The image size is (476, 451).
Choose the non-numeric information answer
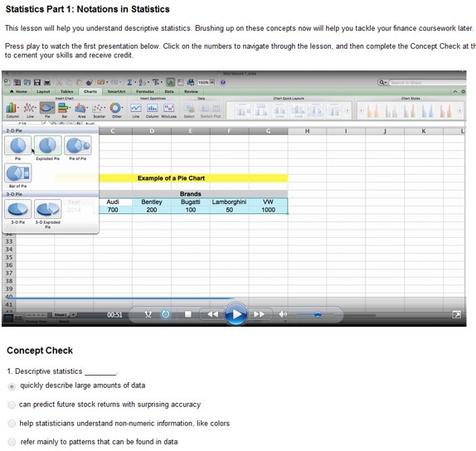pos(12,424)
